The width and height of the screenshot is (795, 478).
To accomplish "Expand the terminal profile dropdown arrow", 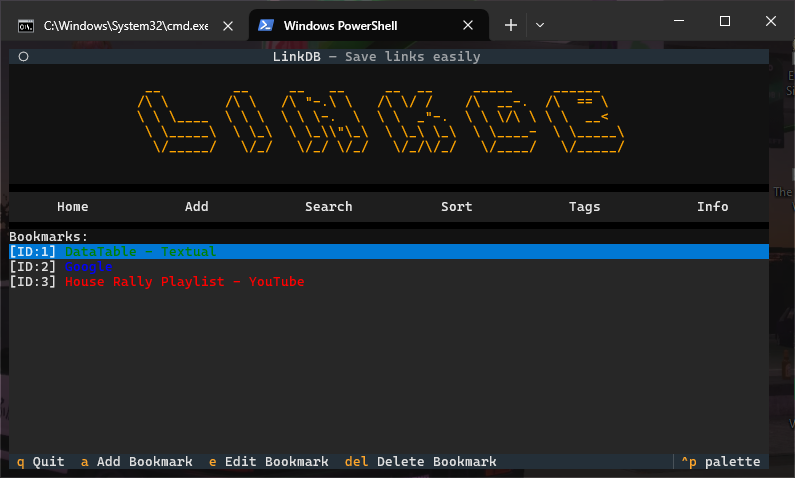I will click(540, 25).
